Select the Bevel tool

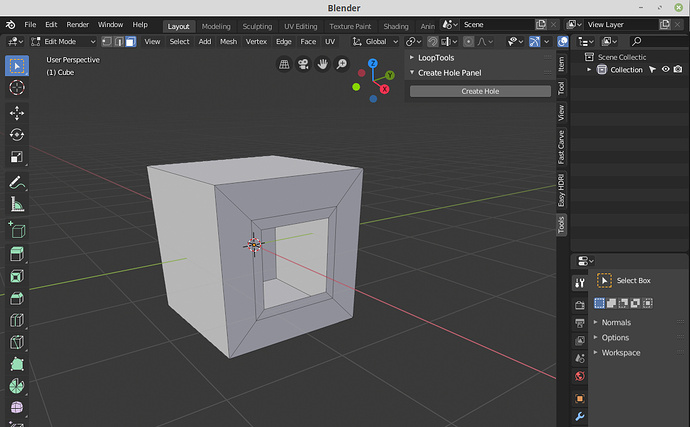17,298
